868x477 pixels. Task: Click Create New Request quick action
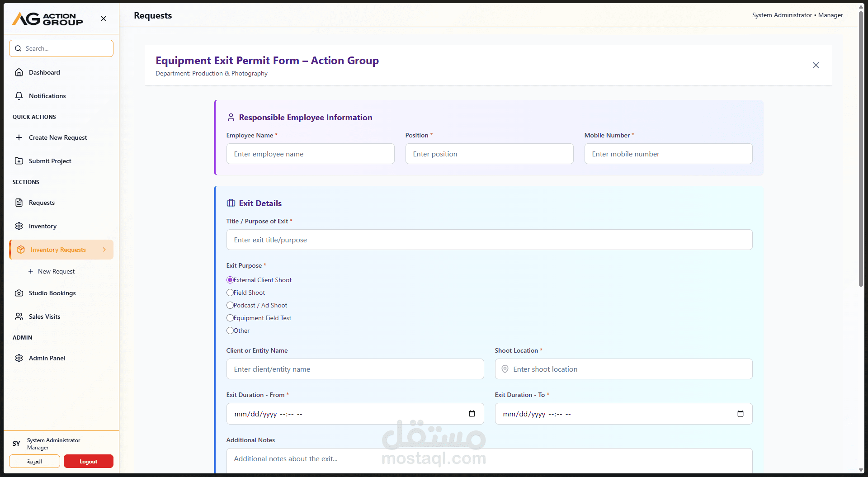tap(61, 137)
